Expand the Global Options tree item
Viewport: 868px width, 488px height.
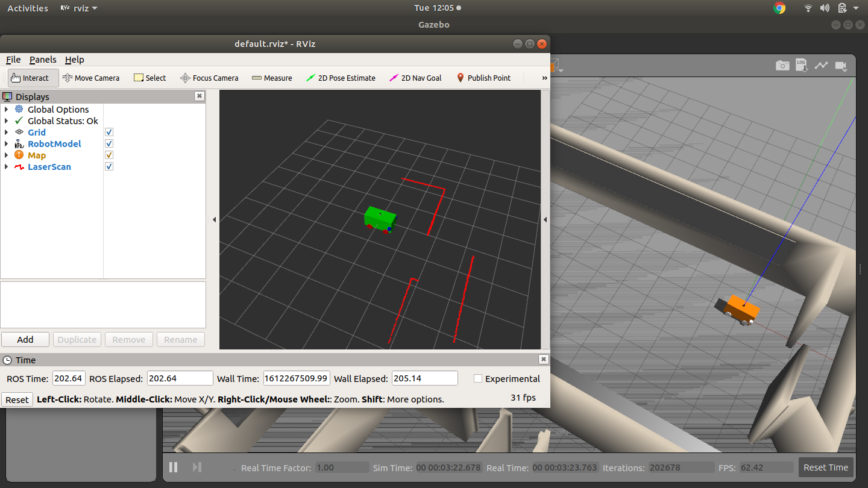tap(6, 109)
